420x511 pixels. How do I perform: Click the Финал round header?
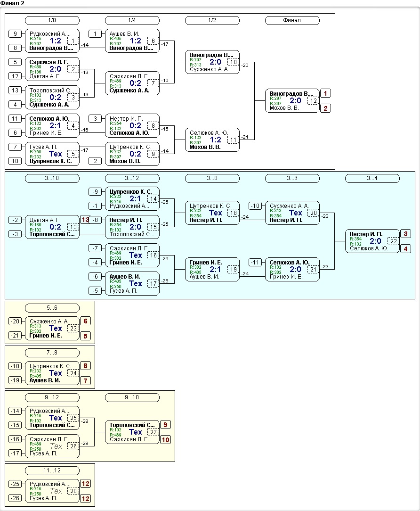click(x=292, y=20)
